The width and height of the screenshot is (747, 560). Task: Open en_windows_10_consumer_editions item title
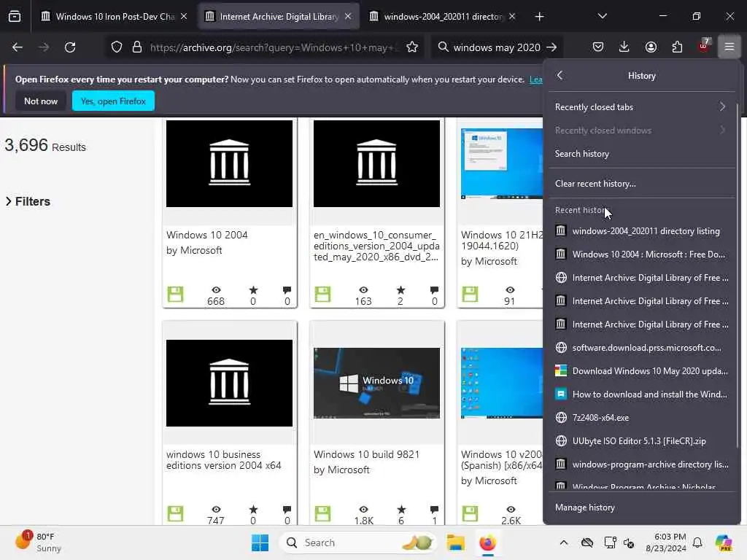pyautogui.click(x=376, y=246)
